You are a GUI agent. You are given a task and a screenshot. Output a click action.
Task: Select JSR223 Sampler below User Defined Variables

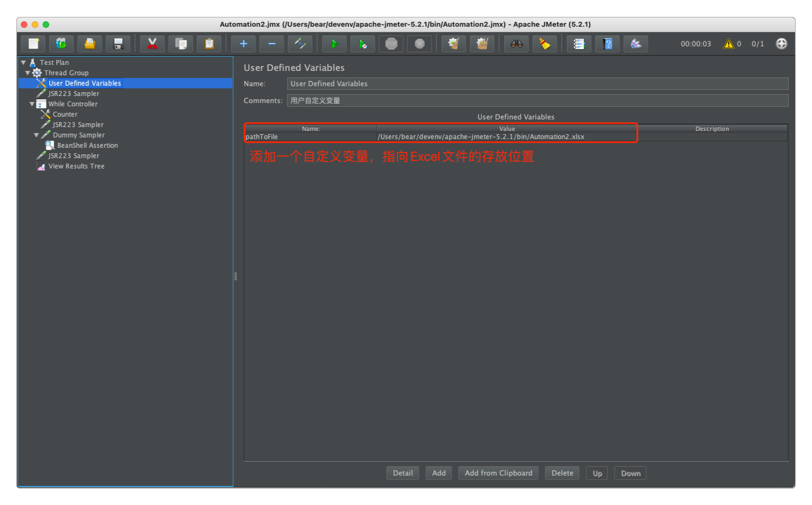click(74, 94)
